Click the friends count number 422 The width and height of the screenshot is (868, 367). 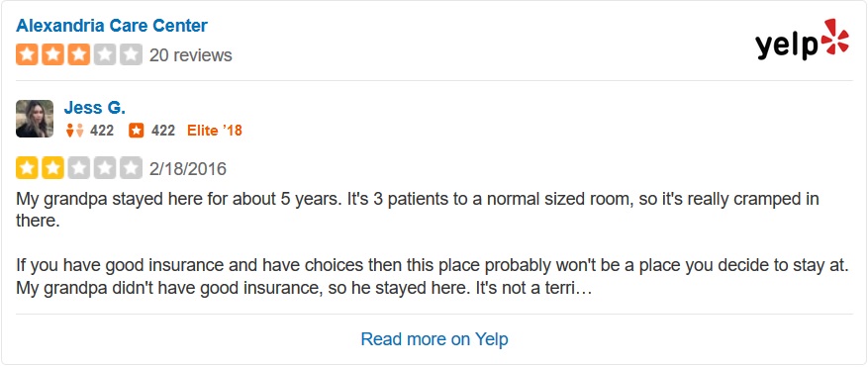pyautogui.click(x=102, y=131)
